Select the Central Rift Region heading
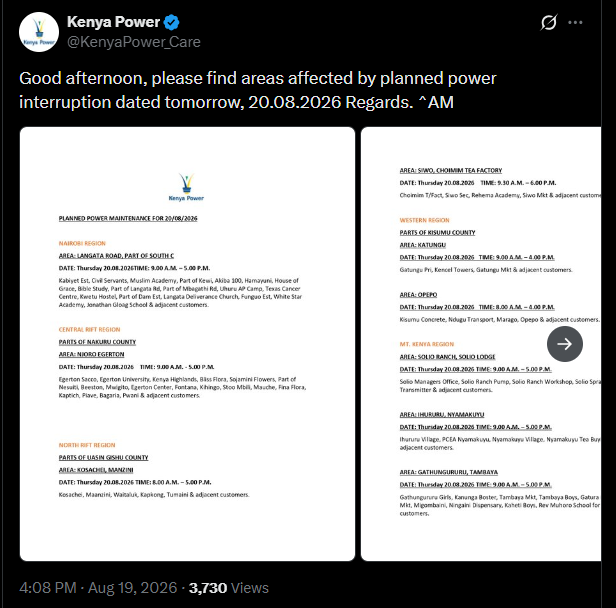 pyautogui.click(x=89, y=330)
